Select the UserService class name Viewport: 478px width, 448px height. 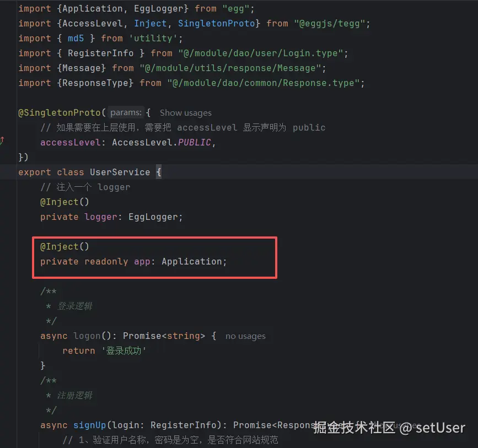120,172
